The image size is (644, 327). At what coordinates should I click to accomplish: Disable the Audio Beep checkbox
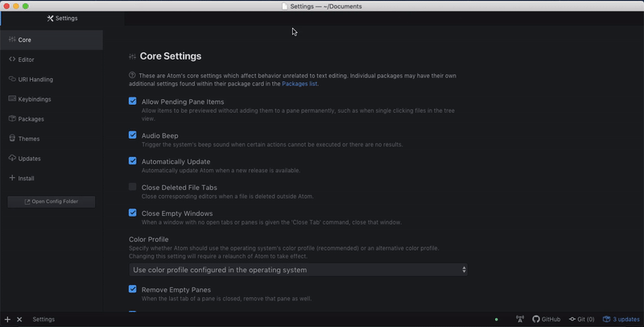click(132, 135)
